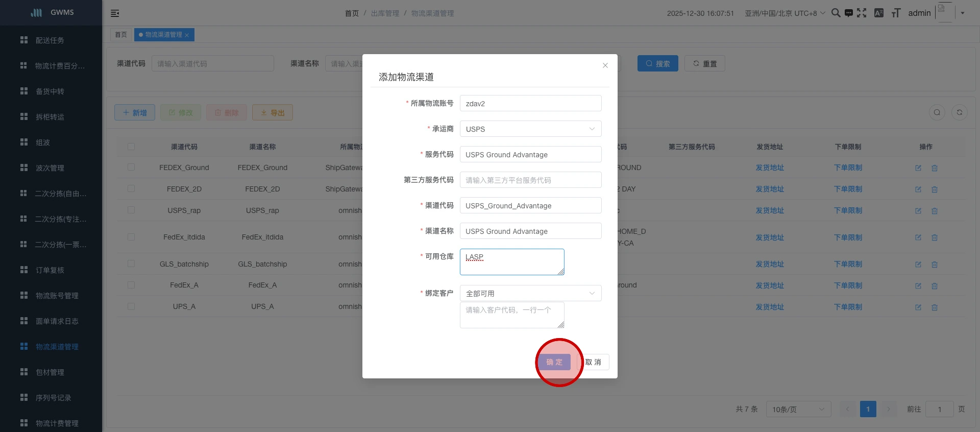Click the 取消 cancel button
980x432 pixels.
point(593,362)
